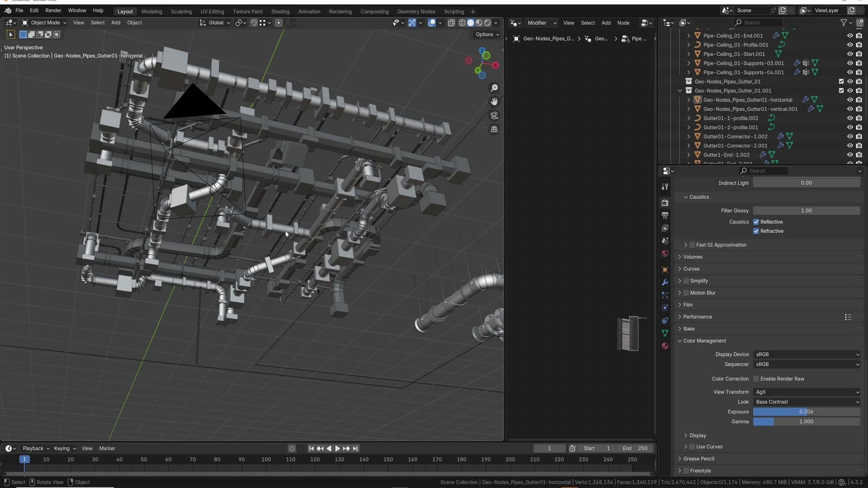Open the Tool properties tab
868x488 pixels.
665,187
